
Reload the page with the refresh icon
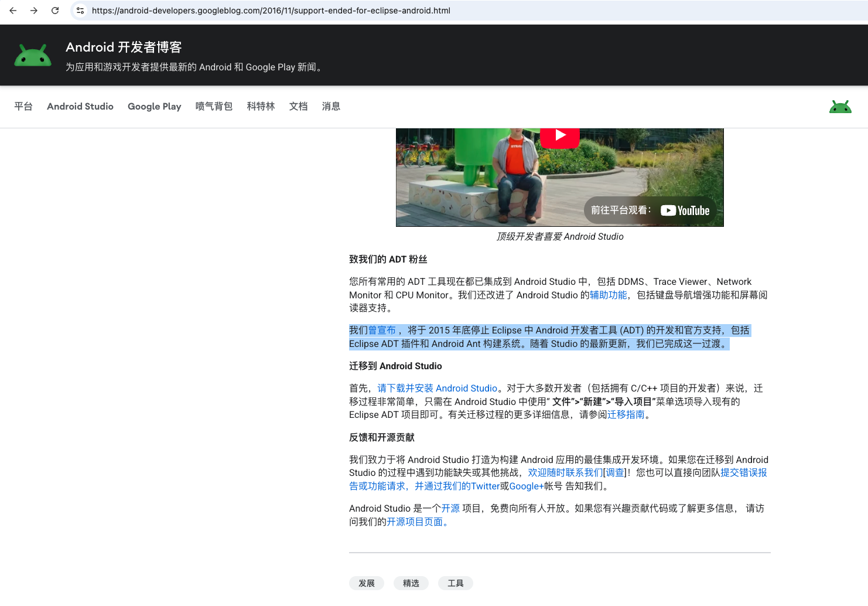[x=55, y=11]
